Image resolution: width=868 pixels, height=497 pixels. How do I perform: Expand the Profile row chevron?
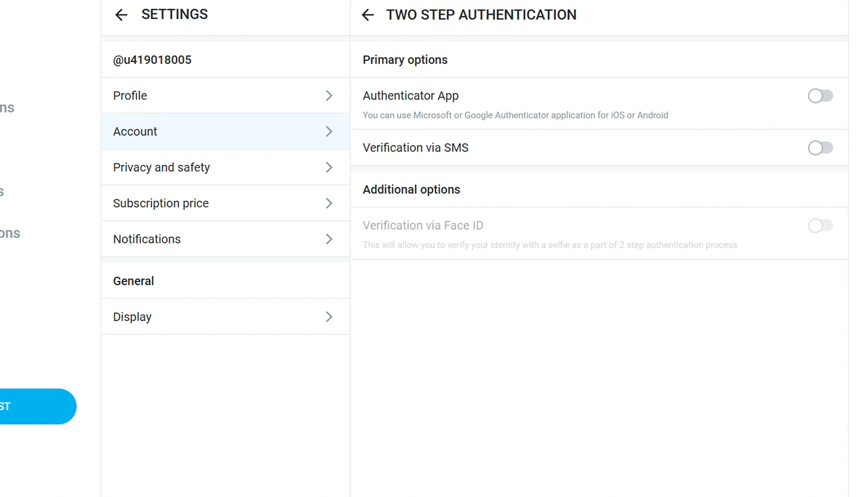pos(329,96)
